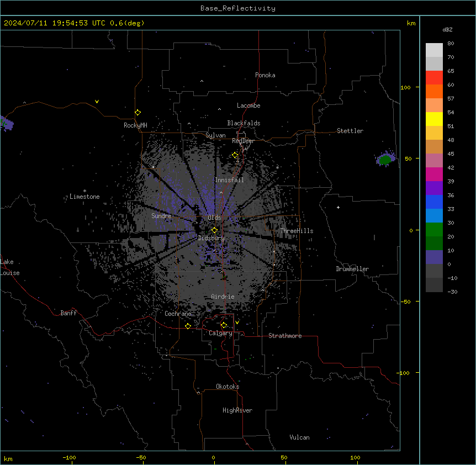
Task: Click the Okotoks label
Action: click(228, 387)
